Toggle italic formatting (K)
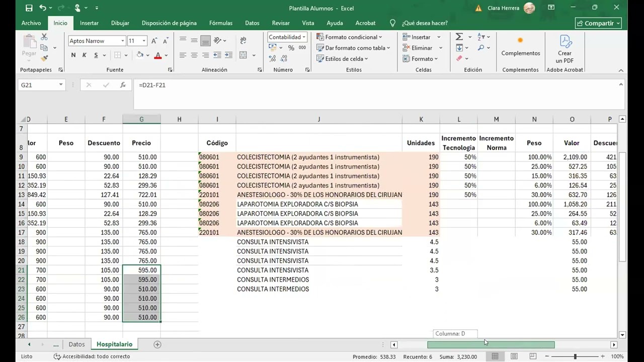The height and width of the screenshot is (362, 644). 85,55
